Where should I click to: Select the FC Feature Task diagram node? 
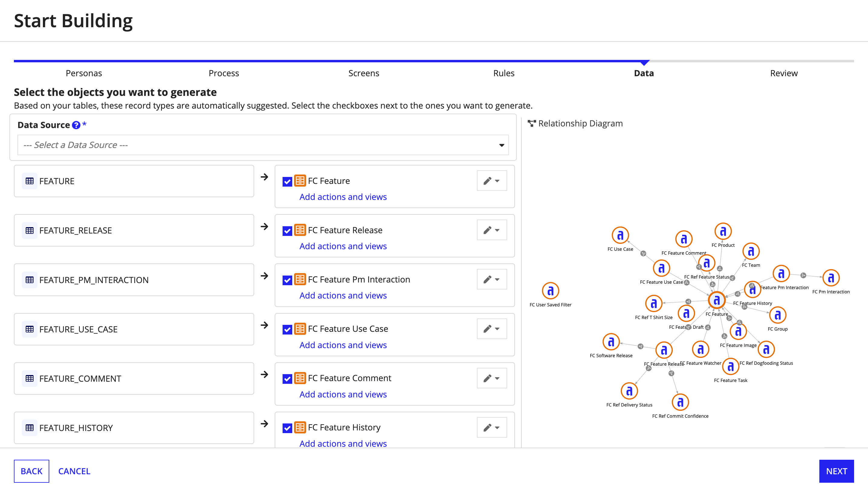[x=730, y=366]
